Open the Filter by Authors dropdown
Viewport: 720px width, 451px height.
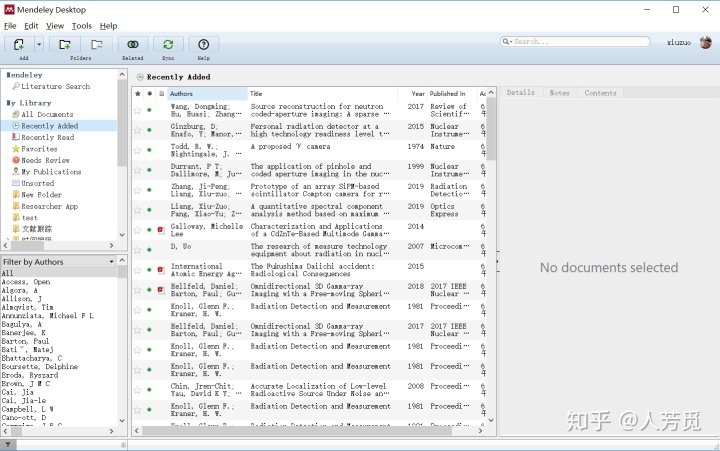tap(58, 262)
